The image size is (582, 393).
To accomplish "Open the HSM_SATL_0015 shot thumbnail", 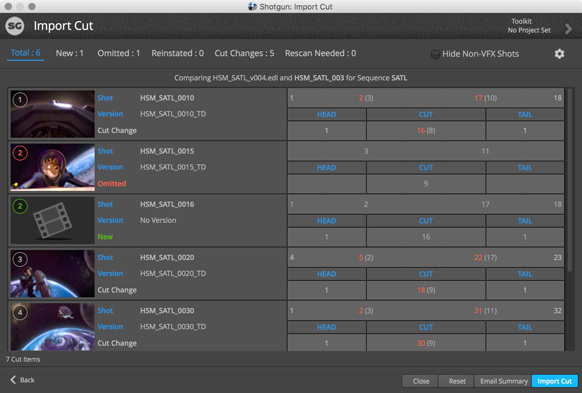I will click(x=52, y=167).
